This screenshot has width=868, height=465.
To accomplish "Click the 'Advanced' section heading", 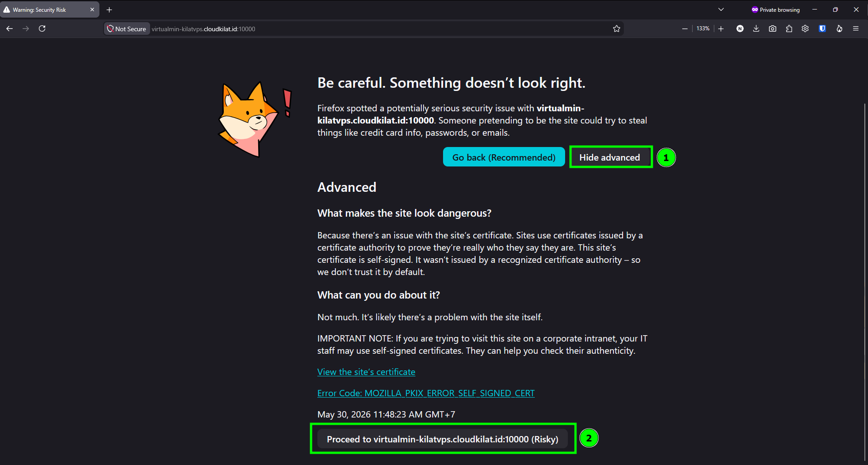I will click(x=347, y=187).
